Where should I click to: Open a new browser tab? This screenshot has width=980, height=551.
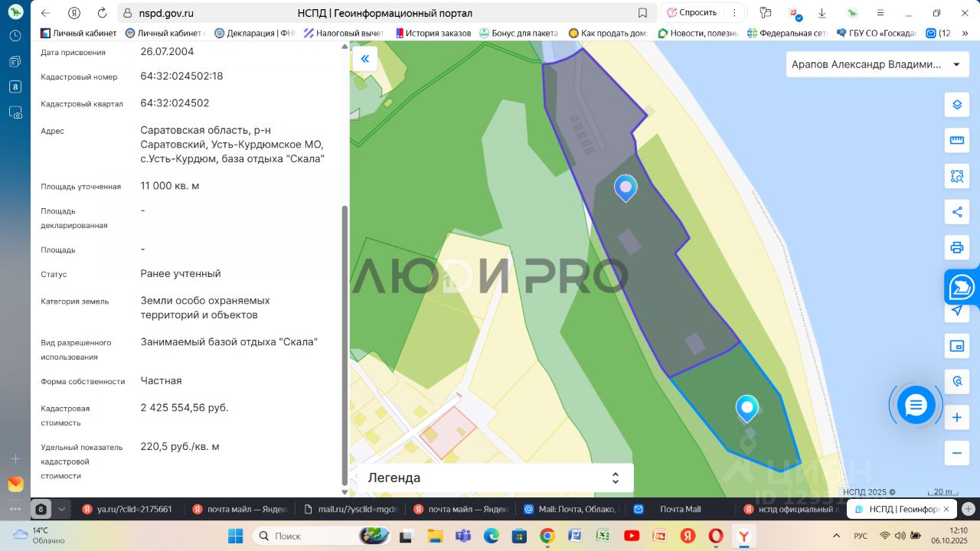(969, 509)
